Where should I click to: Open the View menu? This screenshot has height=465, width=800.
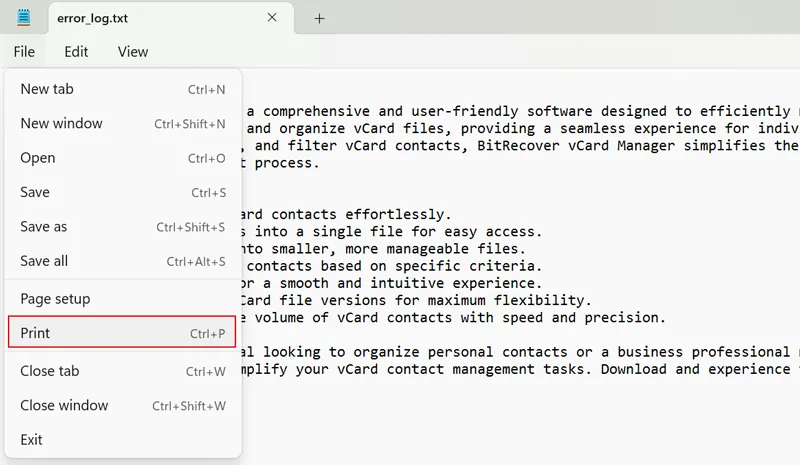[x=132, y=52]
